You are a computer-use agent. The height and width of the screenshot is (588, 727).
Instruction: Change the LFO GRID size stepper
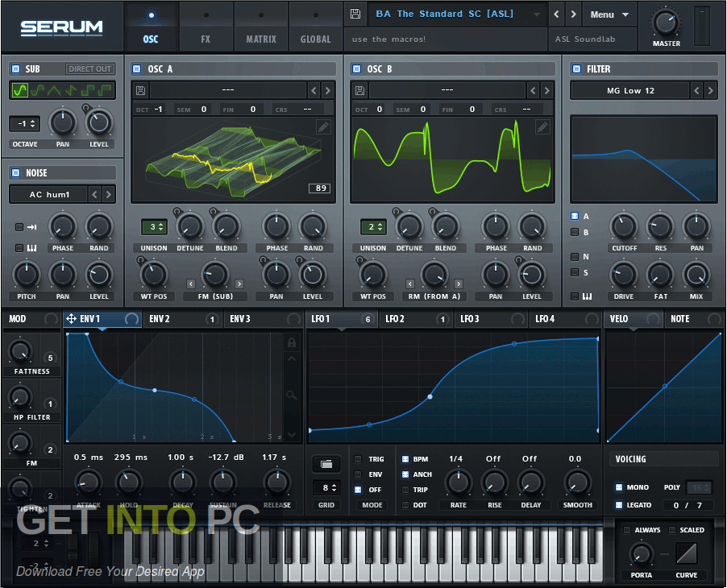(328, 488)
